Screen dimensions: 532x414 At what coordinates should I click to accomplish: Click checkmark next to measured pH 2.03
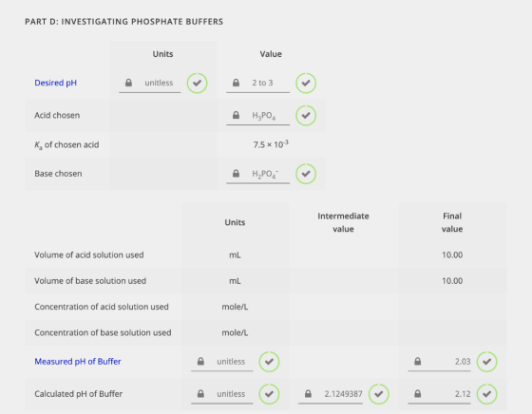point(486,362)
